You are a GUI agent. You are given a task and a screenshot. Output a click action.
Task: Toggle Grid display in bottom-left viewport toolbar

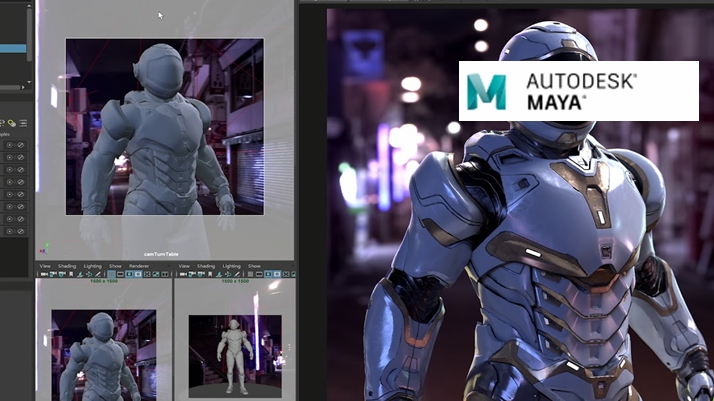tap(112, 274)
